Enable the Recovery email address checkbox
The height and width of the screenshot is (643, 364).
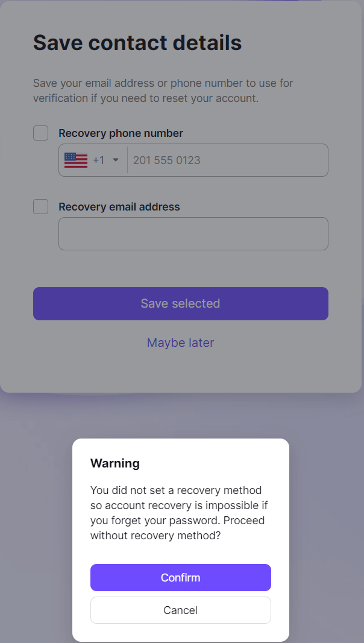tap(40, 206)
